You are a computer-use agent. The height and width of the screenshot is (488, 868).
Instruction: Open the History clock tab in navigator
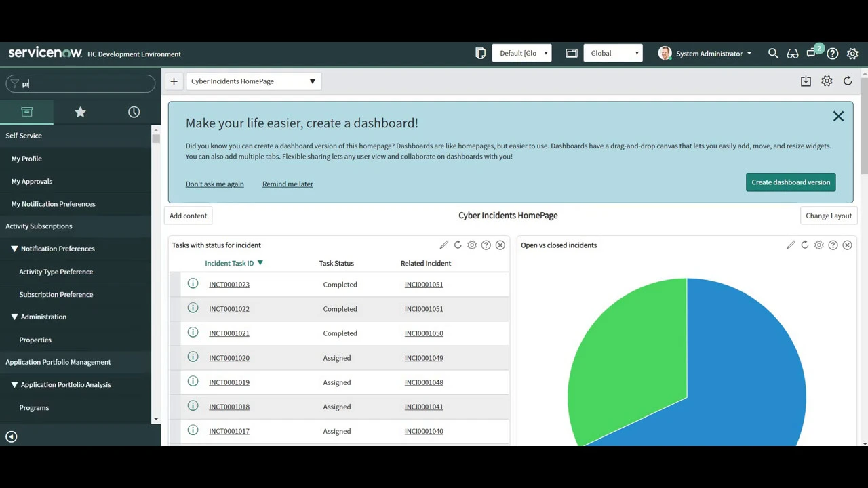pyautogui.click(x=134, y=112)
